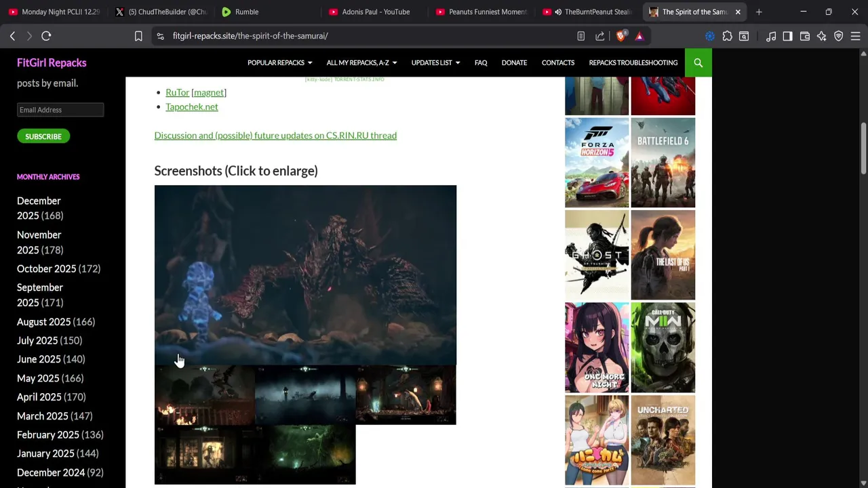Expand Updates List dropdown menu
Viewport: 868px width, 488px height.
435,62
